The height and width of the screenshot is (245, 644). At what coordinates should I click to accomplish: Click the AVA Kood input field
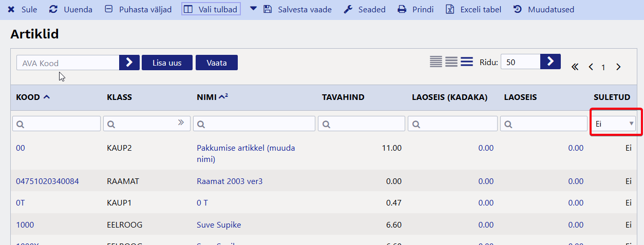pos(68,63)
